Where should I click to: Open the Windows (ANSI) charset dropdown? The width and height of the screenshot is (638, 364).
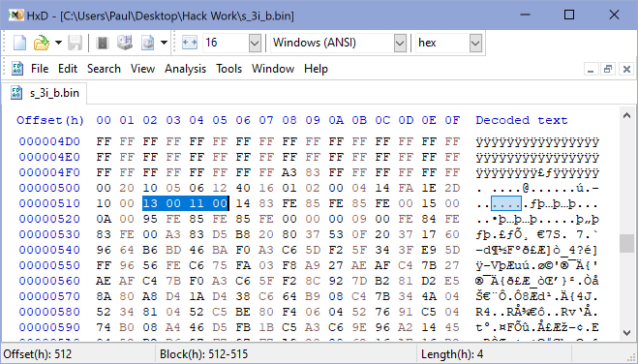tap(400, 43)
